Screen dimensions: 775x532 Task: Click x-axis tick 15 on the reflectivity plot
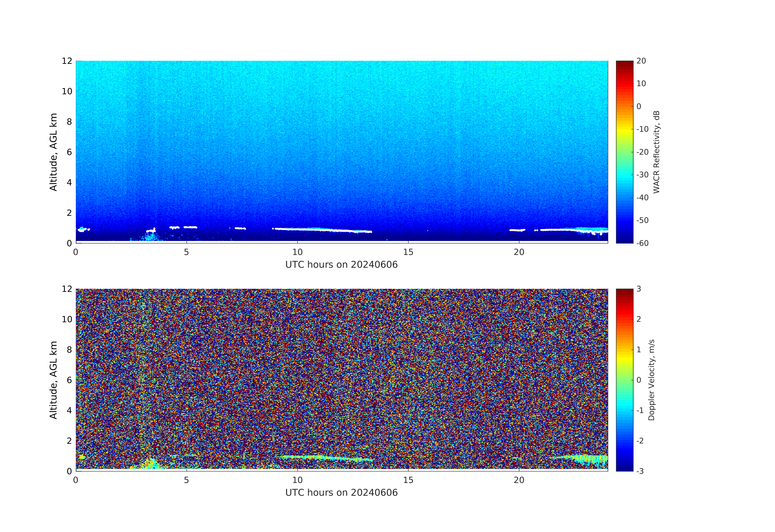(x=408, y=252)
